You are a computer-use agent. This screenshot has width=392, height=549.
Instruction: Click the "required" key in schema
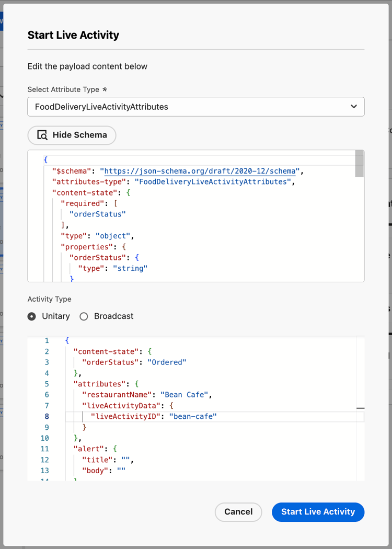82,204
